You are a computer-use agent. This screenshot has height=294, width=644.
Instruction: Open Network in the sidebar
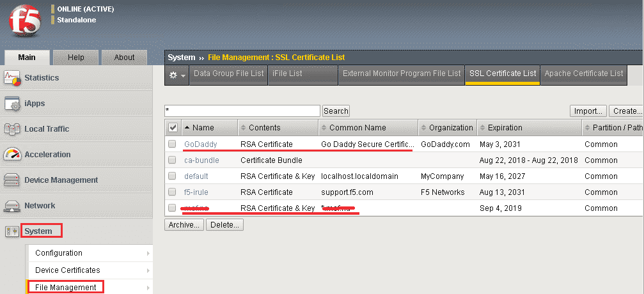pos(40,206)
